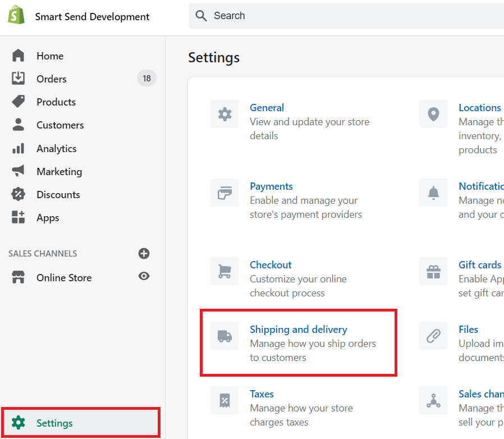This screenshot has height=439, width=504.
Task: Open Shipping and delivery settings
Action: click(x=298, y=330)
